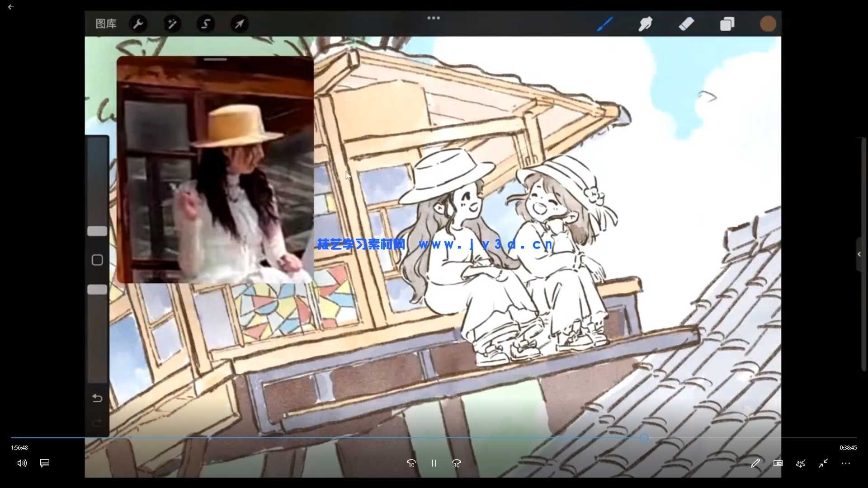Skip back 10 seconds

click(x=411, y=463)
